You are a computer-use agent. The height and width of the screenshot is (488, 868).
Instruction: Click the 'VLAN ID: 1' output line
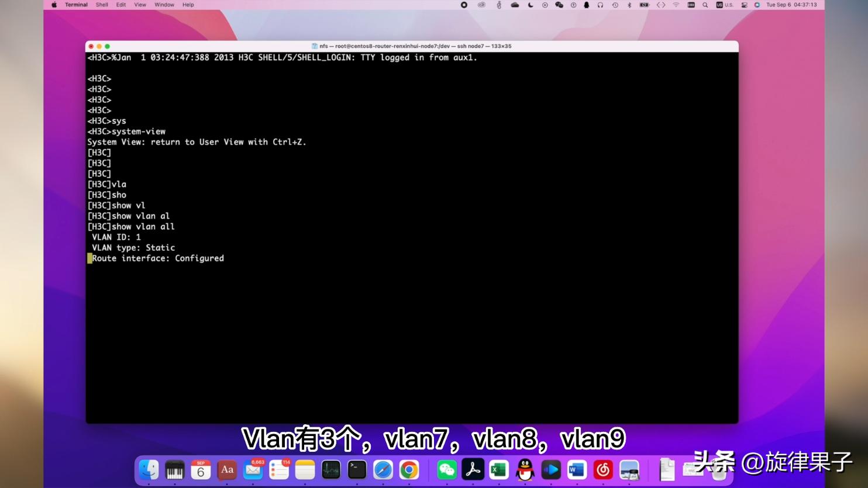[x=116, y=237]
